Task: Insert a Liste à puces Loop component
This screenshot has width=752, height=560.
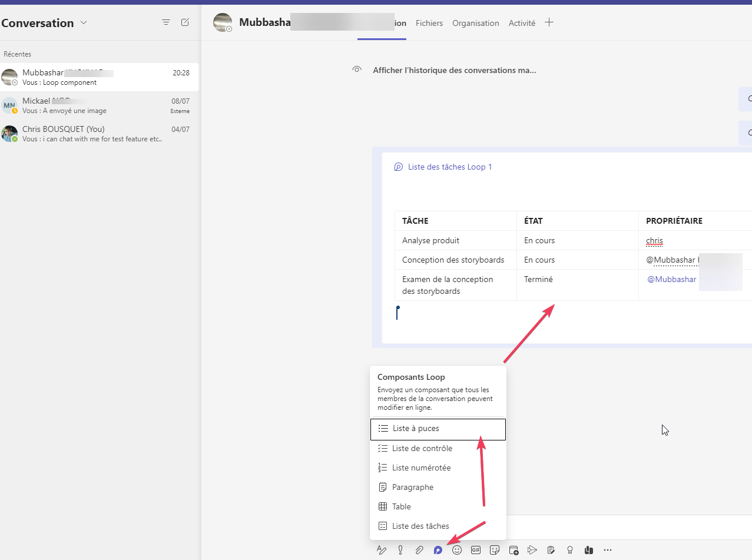Action: click(438, 429)
